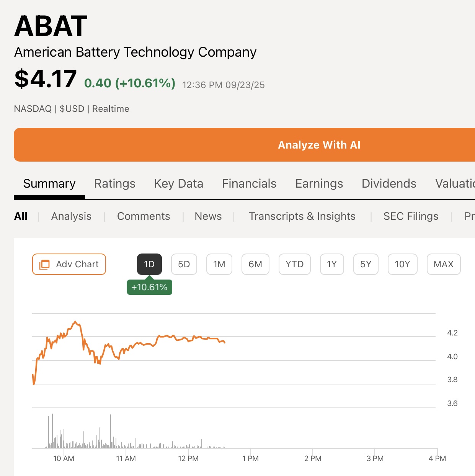Set chart range to YTD
The image size is (475, 476).
(294, 264)
